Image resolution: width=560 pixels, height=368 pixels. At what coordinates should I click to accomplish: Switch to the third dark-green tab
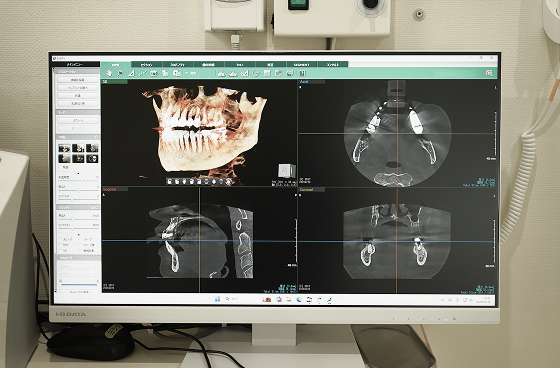point(178,65)
